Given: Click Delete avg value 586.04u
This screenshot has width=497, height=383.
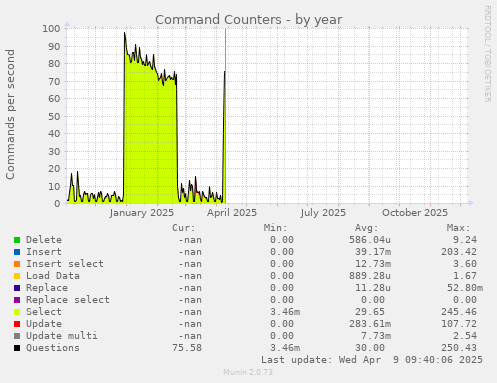Looking at the screenshot, I should point(370,240).
